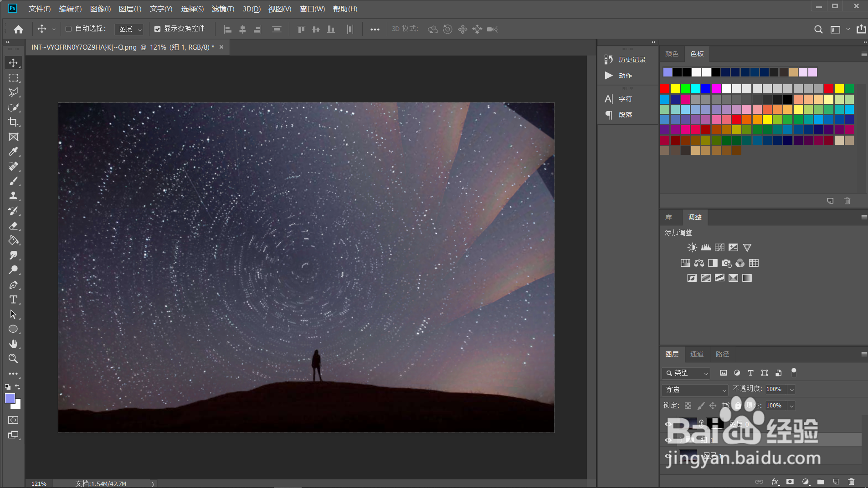Add a Curves adjustment
The image size is (868, 488).
pyautogui.click(x=719, y=248)
